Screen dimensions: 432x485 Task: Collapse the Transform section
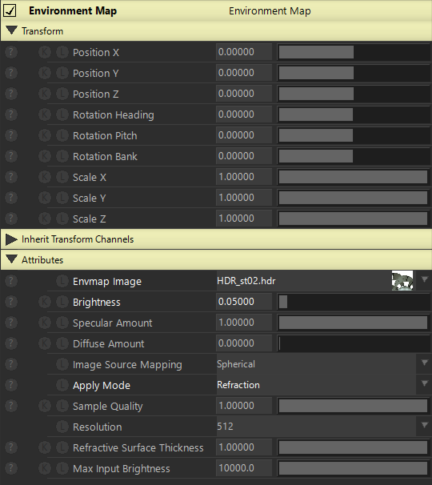[x=12, y=31]
